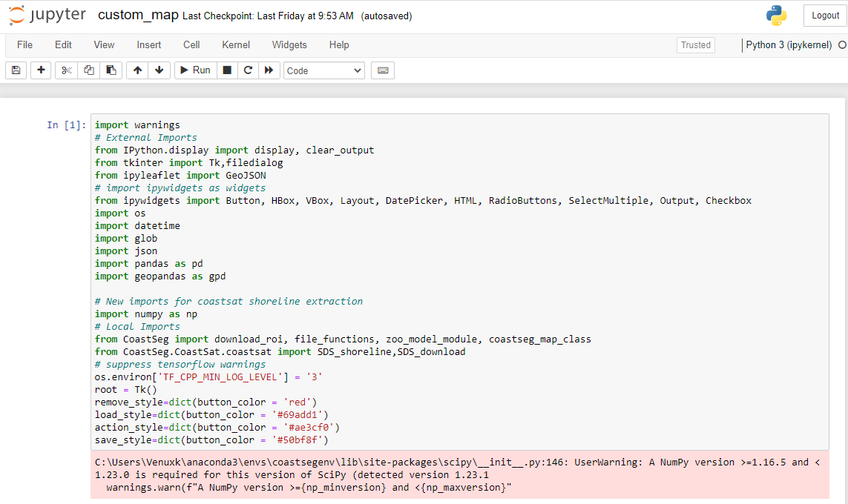The height and width of the screenshot is (504, 848).
Task: Click the custom_map title to rename notebook
Action: click(137, 14)
